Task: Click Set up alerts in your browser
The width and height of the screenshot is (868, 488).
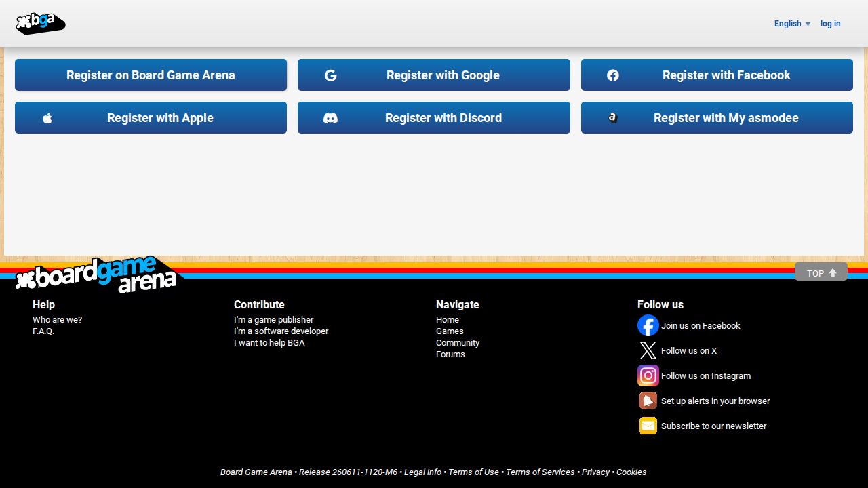Action: coord(715,401)
